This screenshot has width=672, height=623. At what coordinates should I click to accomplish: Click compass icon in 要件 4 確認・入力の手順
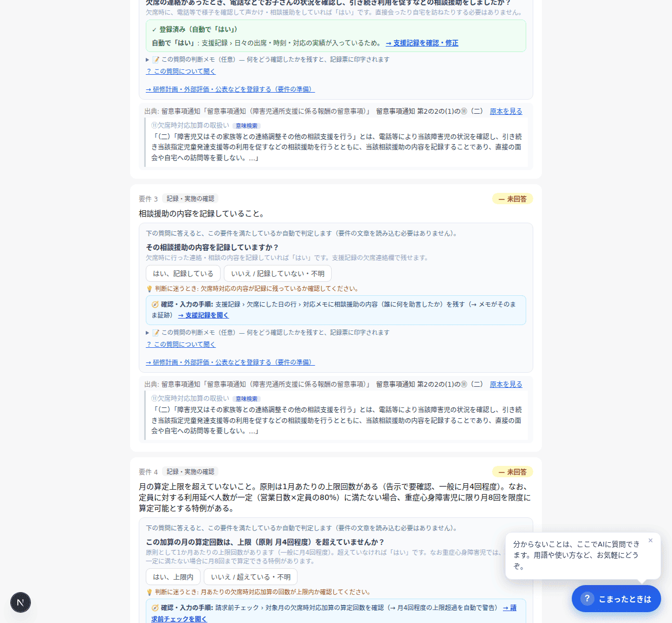[155, 608]
